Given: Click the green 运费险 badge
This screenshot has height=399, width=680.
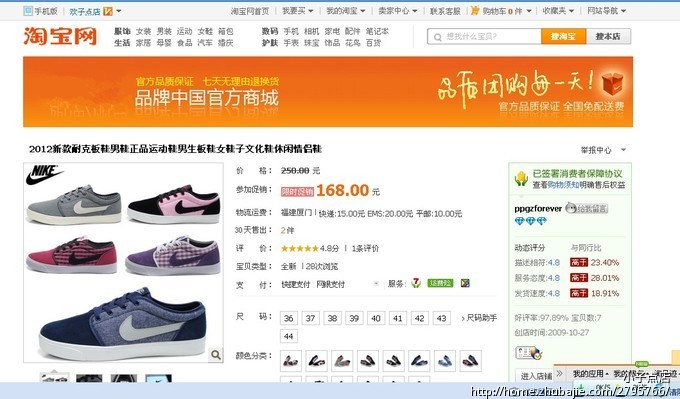Looking at the screenshot, I should click(440, 283).
